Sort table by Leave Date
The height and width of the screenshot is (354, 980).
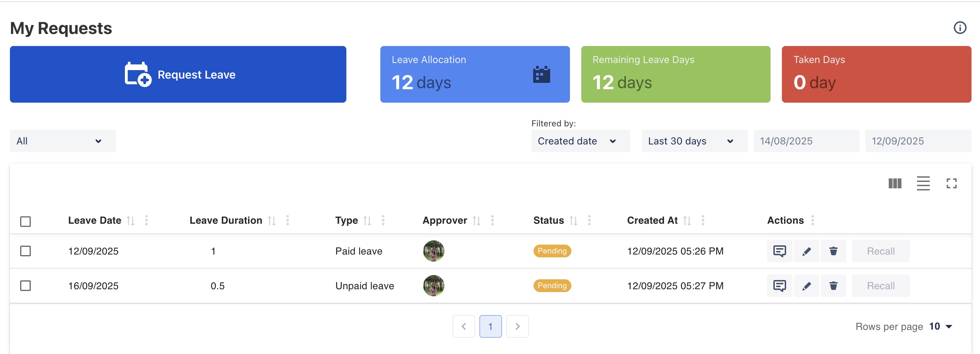coord(131,221)
